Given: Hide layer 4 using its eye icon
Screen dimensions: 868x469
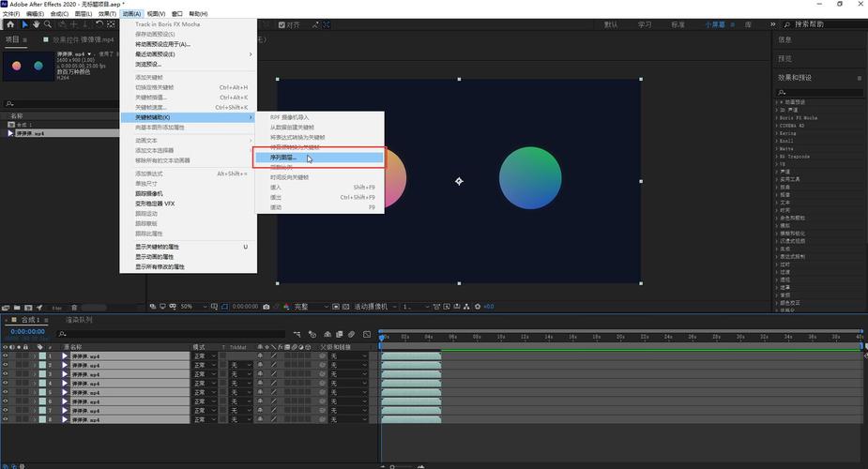Looking at the screenshot, I should [x=6, y=384].
